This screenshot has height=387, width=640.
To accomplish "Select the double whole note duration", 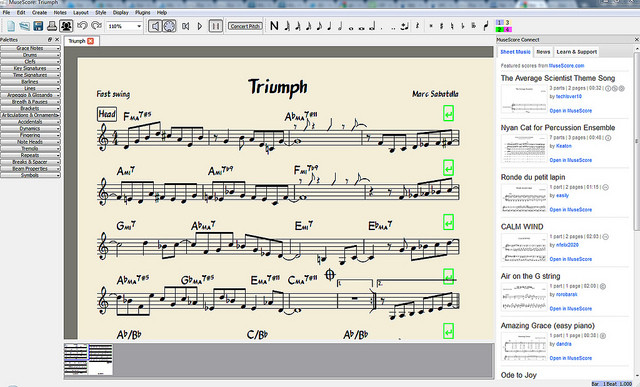I will pos(362,28).
